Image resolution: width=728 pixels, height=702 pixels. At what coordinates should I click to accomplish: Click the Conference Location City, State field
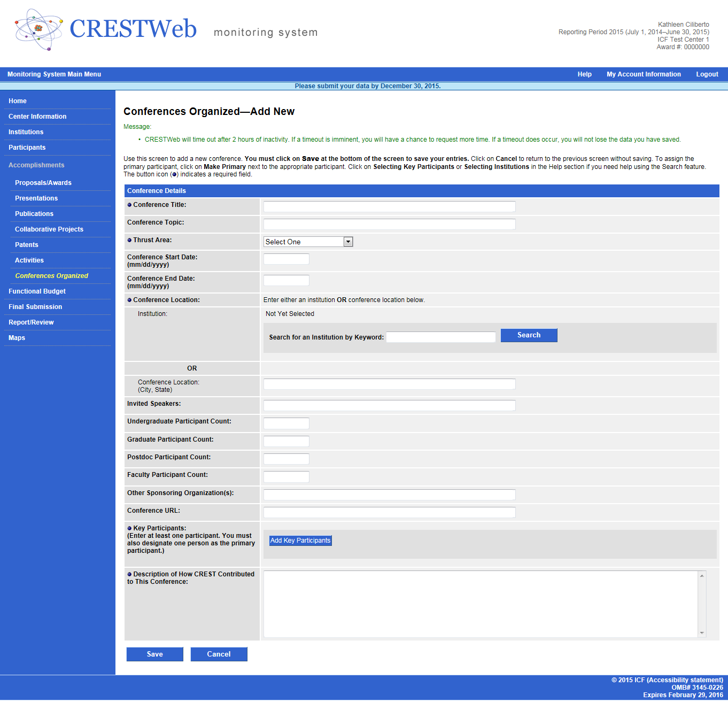pyautogui.click(x=390, y=384)
